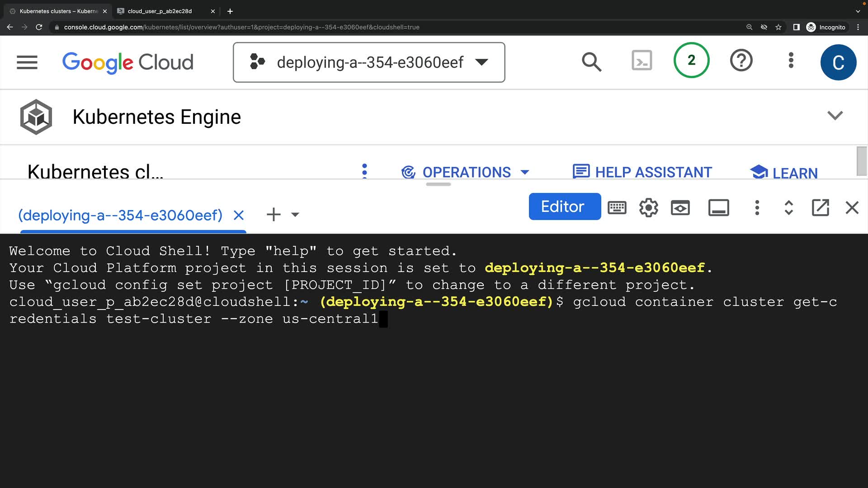Click the search magnifier icon

point(591,62)
